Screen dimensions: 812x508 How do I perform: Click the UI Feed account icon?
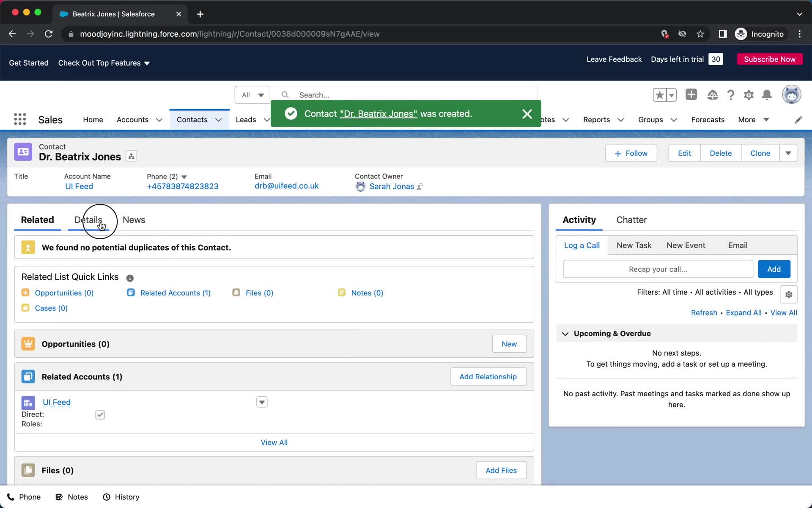tap(28, 403)
